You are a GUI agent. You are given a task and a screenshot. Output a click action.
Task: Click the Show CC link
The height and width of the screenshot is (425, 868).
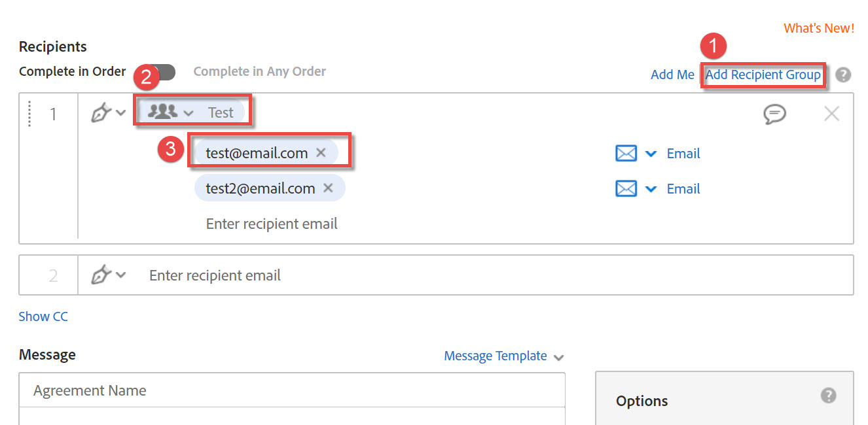coord(43,316)
